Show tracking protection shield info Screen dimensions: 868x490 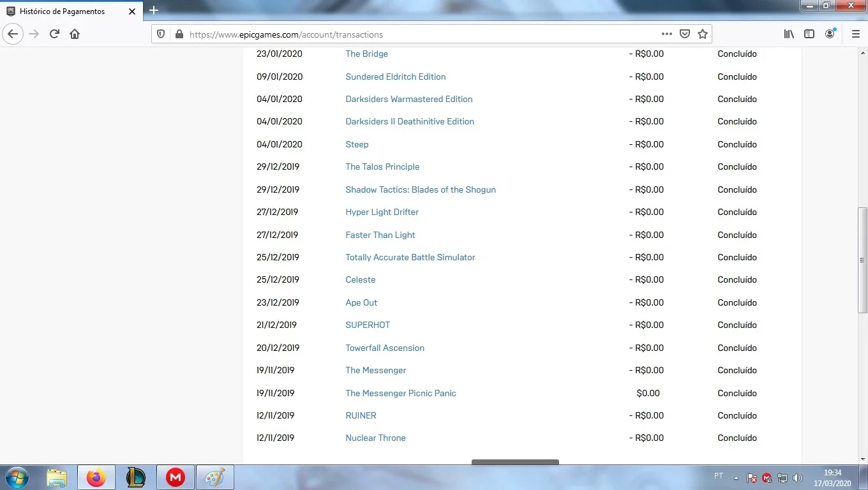[x=161, y=34]
